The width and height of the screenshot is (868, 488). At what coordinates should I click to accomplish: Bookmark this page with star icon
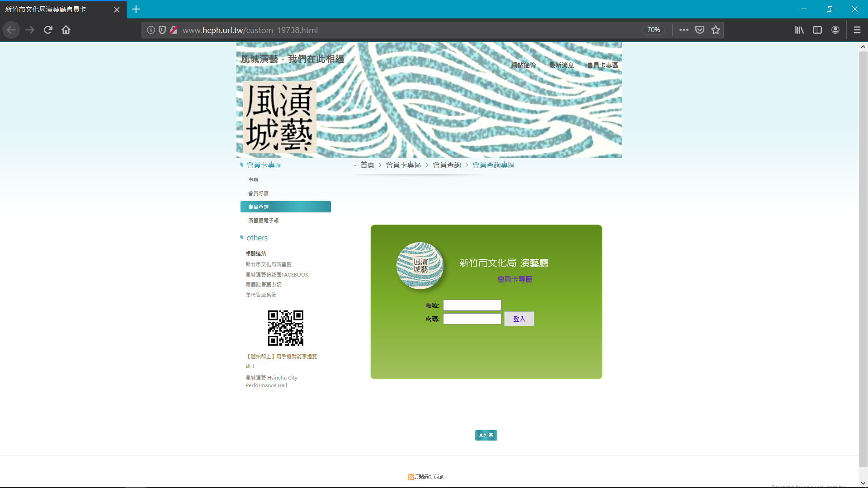click(716, 30)
